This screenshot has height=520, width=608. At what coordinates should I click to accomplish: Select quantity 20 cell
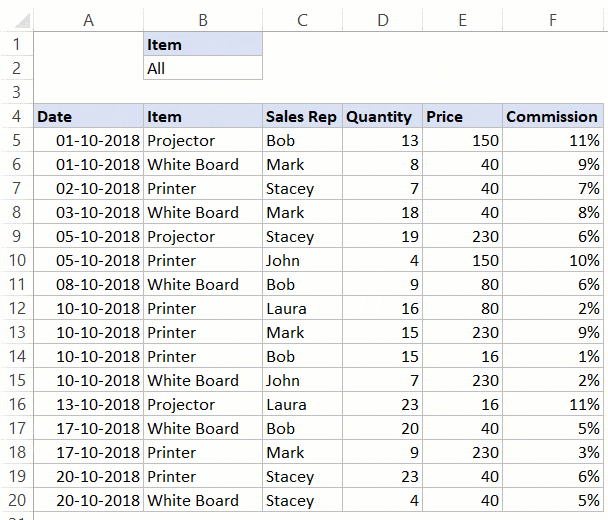pyautogui.click(x=383, y=428)
